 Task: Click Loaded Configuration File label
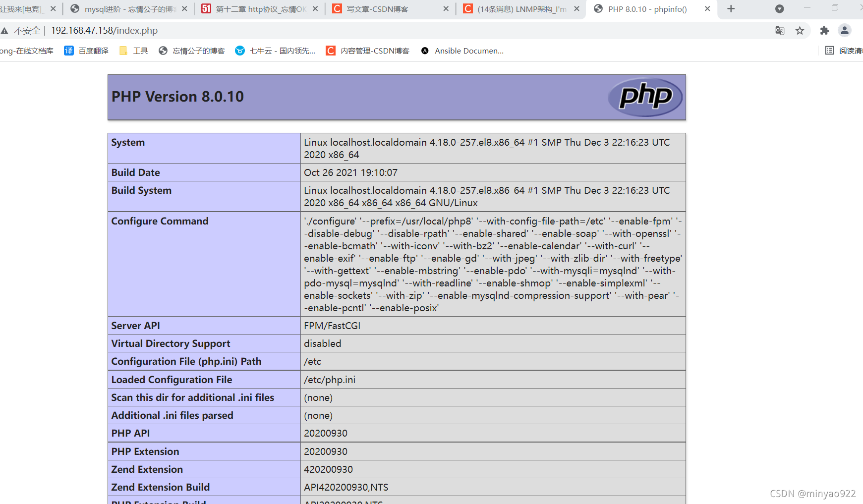[172, 380]
